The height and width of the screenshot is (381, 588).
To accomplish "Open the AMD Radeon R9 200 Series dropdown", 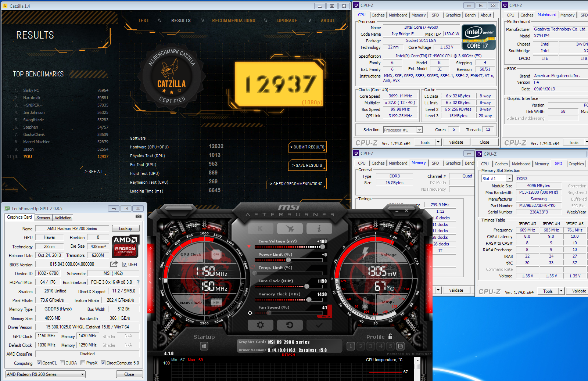I will click(46, 374).
